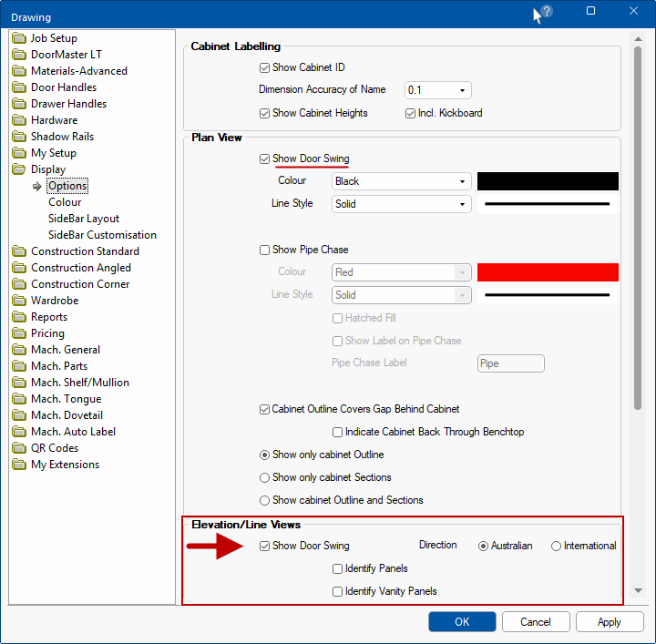
Task: Enable the Show Pipe Chase checkbox
Action: pos(264,250)
